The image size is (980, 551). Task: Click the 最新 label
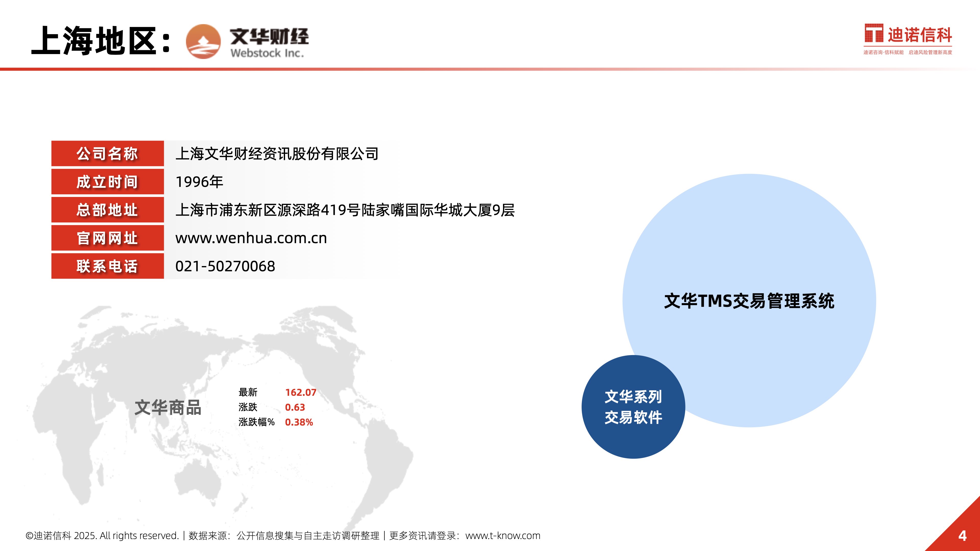click(x=248, y=392)
